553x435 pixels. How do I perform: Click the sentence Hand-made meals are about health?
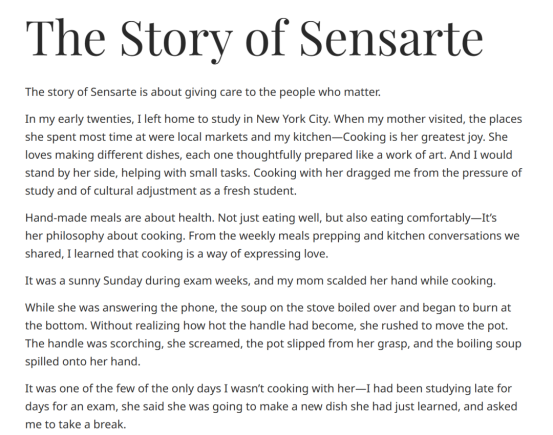(120, 218)
